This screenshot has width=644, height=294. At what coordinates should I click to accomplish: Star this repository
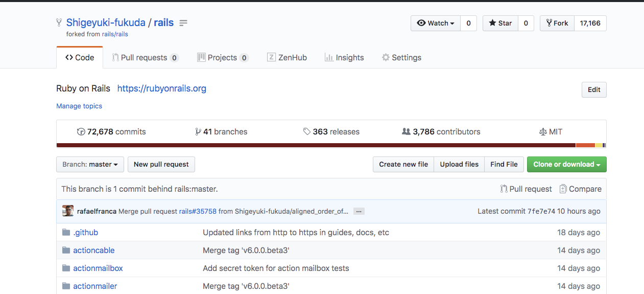(x=500, y=23)
